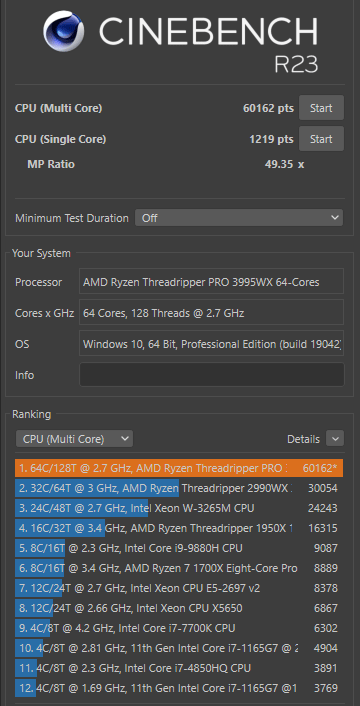Select the Threadripper 1950X ranking row

179,528
